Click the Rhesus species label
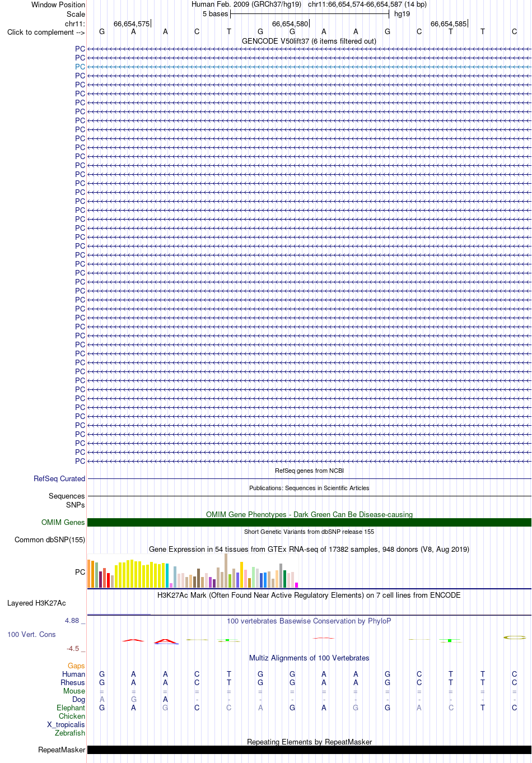This screenshot has height=763, width=532. coord(73,682)
